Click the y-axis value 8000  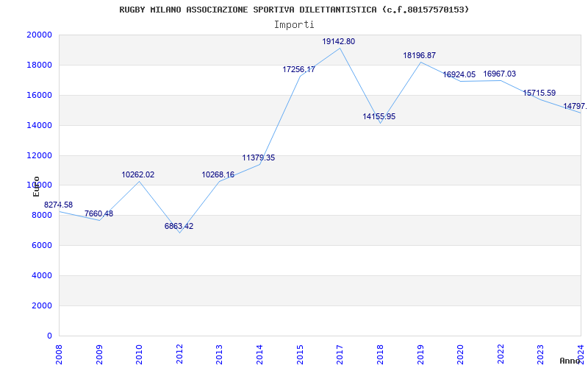pos(42,215)
